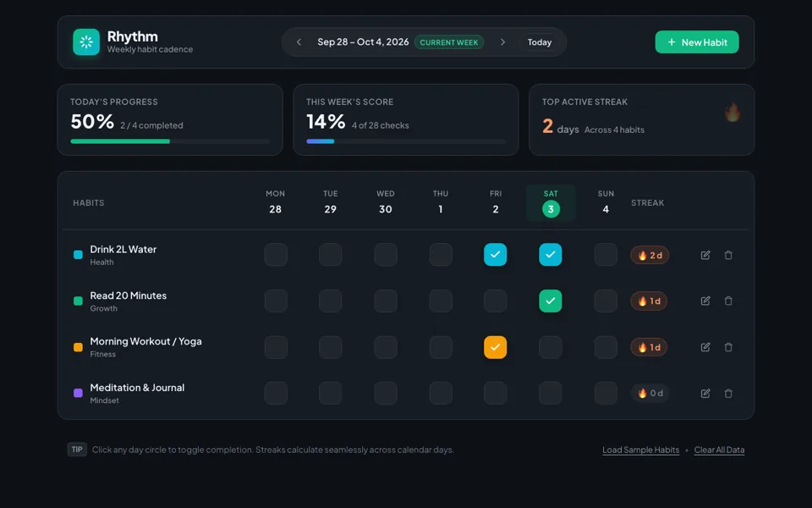
Task: Uncheck Drink 2L Water for Friday
Action: coord(495,255)
